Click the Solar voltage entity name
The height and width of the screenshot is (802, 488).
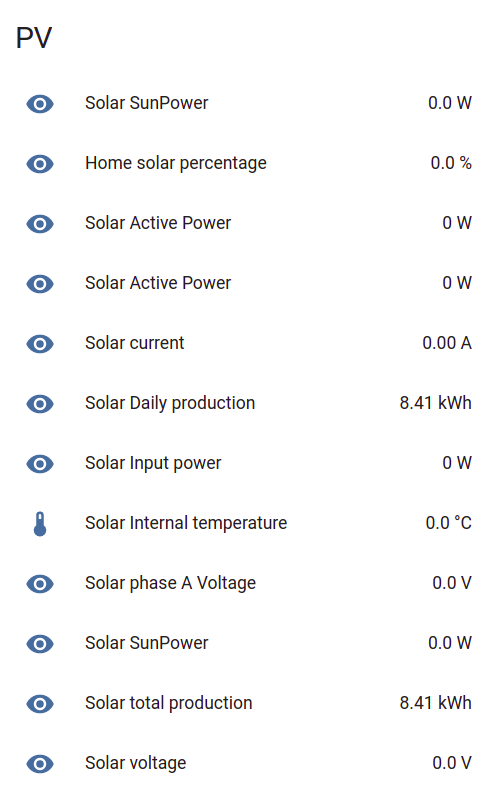(136, 763)
